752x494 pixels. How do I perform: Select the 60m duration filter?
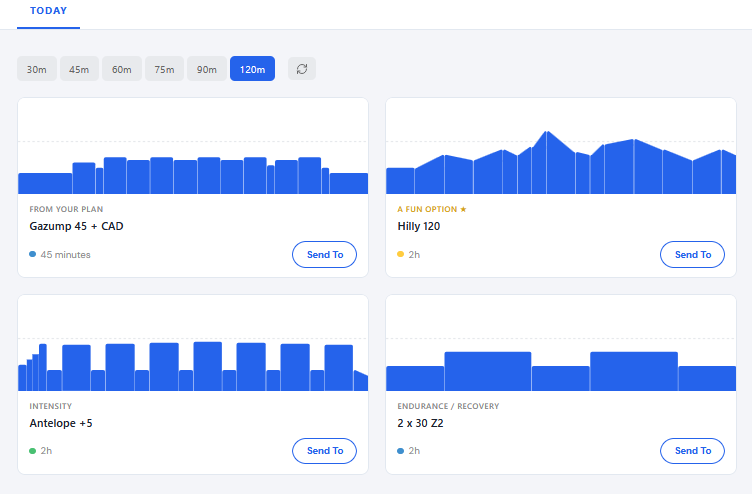click(x=122, y=69)
